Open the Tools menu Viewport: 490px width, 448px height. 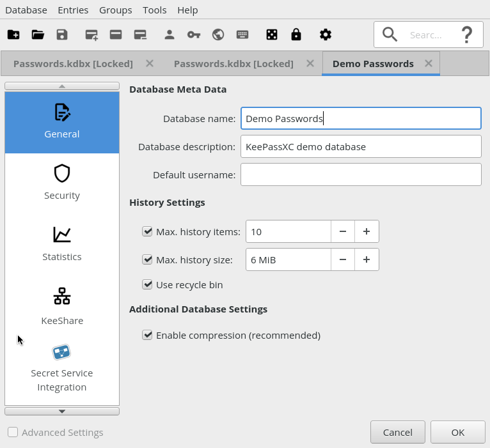click(x=155, y=10)
